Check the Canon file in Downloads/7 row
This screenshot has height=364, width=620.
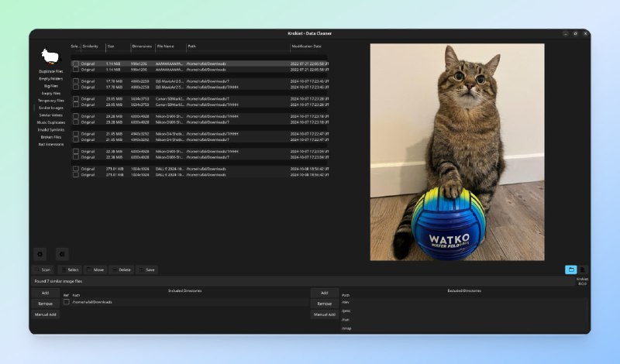point(76,98)
